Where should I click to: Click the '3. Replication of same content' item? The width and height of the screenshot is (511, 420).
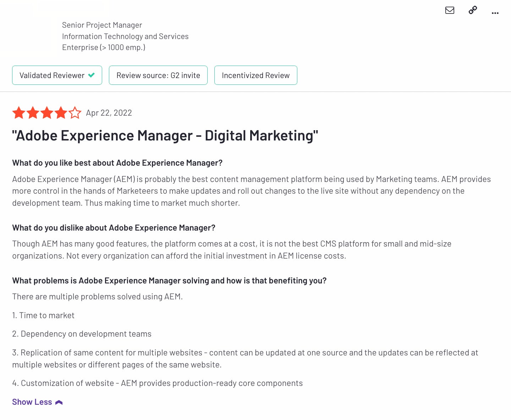click(245, 359)
